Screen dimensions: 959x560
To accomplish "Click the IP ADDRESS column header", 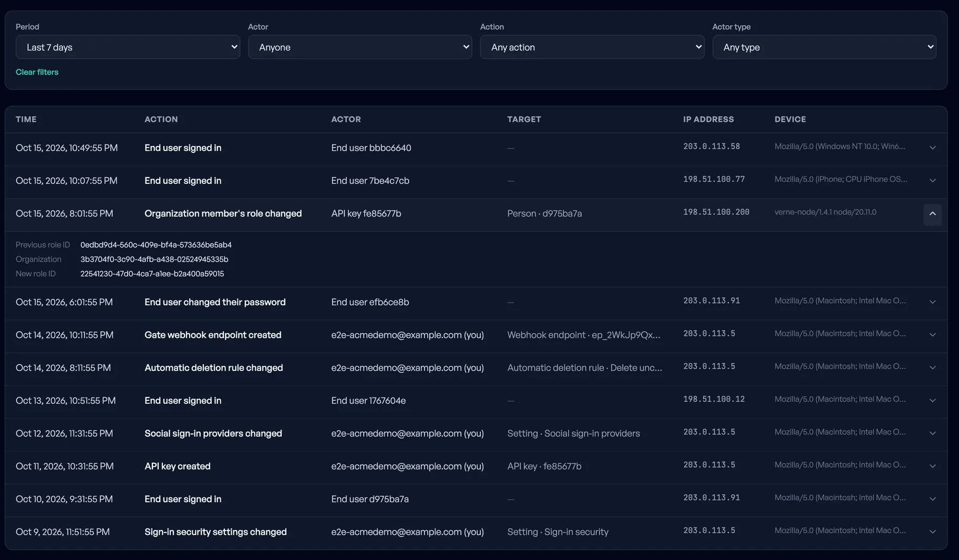I will [x=708, y=119].
